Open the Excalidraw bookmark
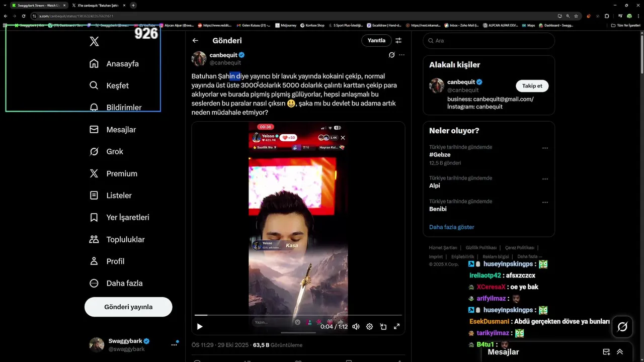Screen dimensions: 644x362 coord(385,25)
